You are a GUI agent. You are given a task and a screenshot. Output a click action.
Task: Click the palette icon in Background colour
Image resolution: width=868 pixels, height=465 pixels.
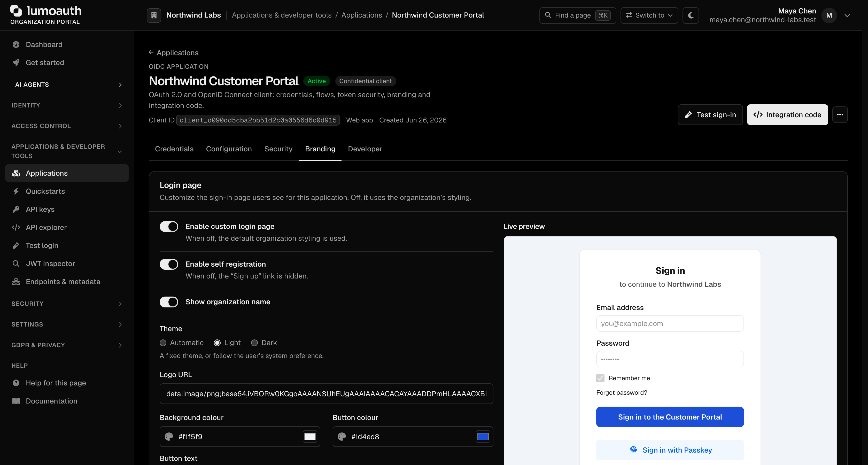[169, 437]
